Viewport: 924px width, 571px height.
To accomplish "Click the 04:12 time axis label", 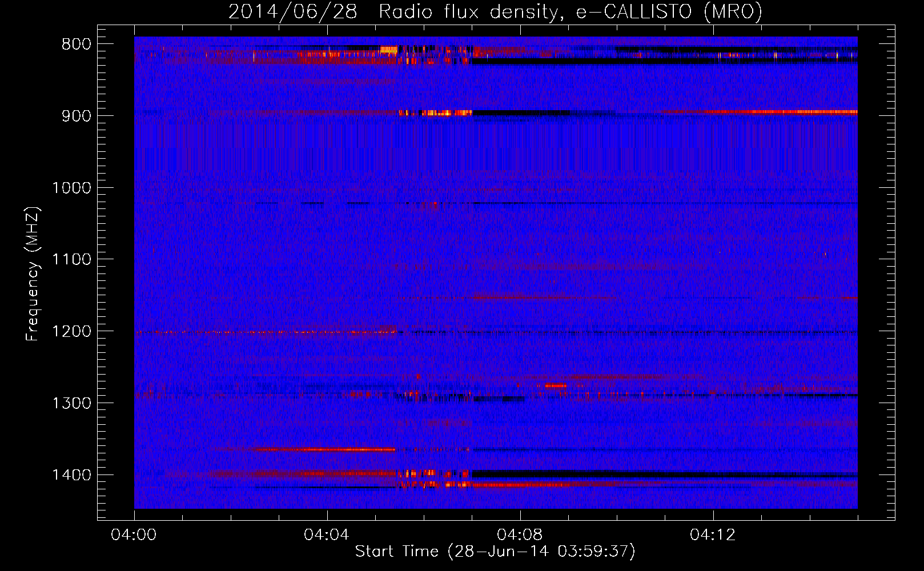I will click(713, 535).
